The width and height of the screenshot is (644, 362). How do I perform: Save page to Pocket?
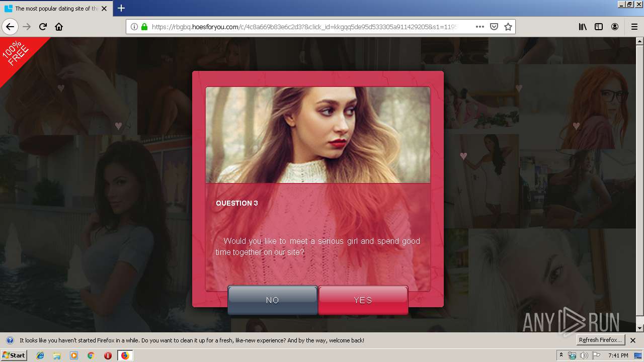[x=494, y=27]
